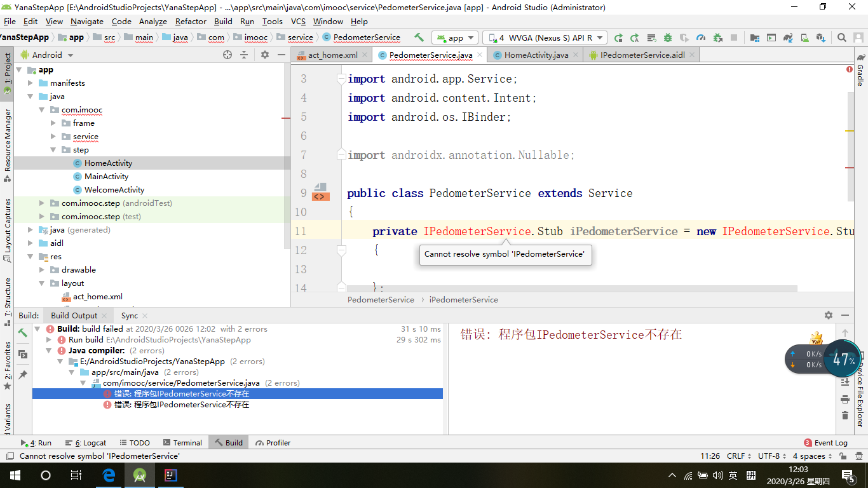Expand the manifests folder
Screen dimensions: 868x488
click(30, 83)
